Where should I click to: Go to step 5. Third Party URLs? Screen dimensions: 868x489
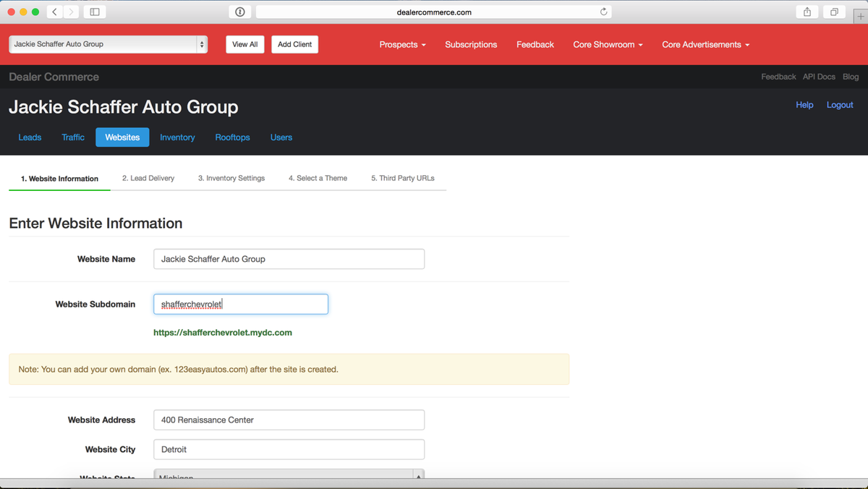[403, 178]
